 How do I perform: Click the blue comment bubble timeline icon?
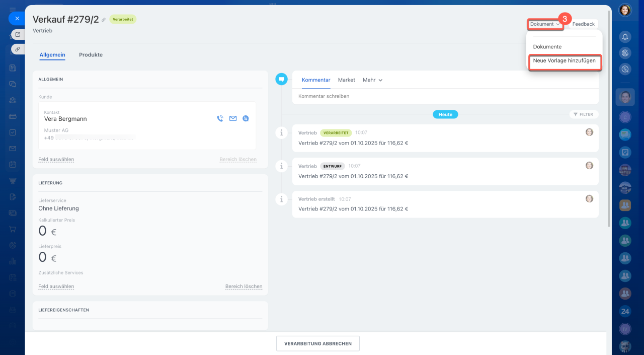coord(282,79)
